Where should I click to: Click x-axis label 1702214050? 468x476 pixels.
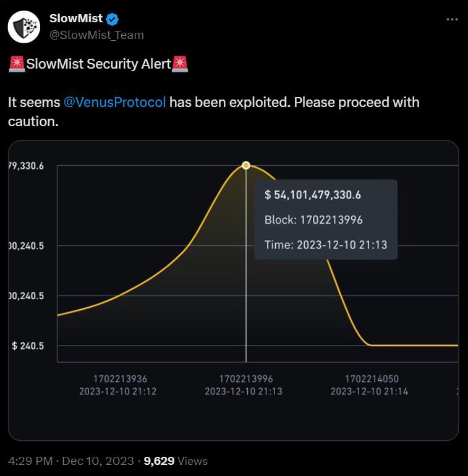pos(372,379)
